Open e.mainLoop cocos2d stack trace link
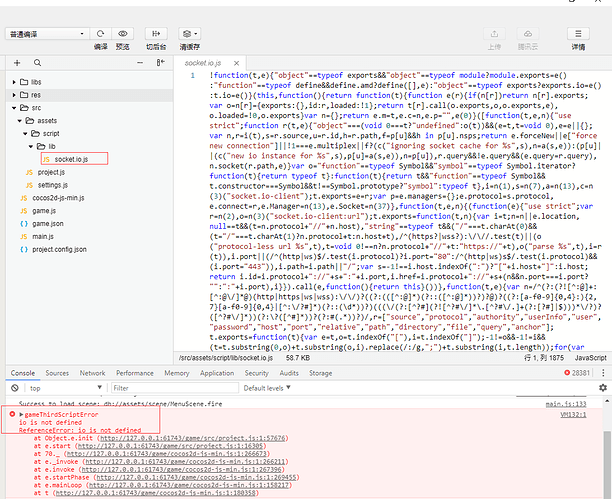This screenshot has width=612, height=499. click(x=189, y=485)
